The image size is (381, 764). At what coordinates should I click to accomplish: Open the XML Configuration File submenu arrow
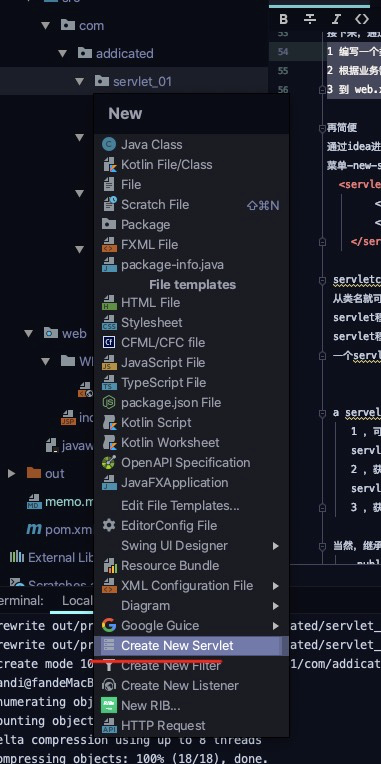coord(276,586)
